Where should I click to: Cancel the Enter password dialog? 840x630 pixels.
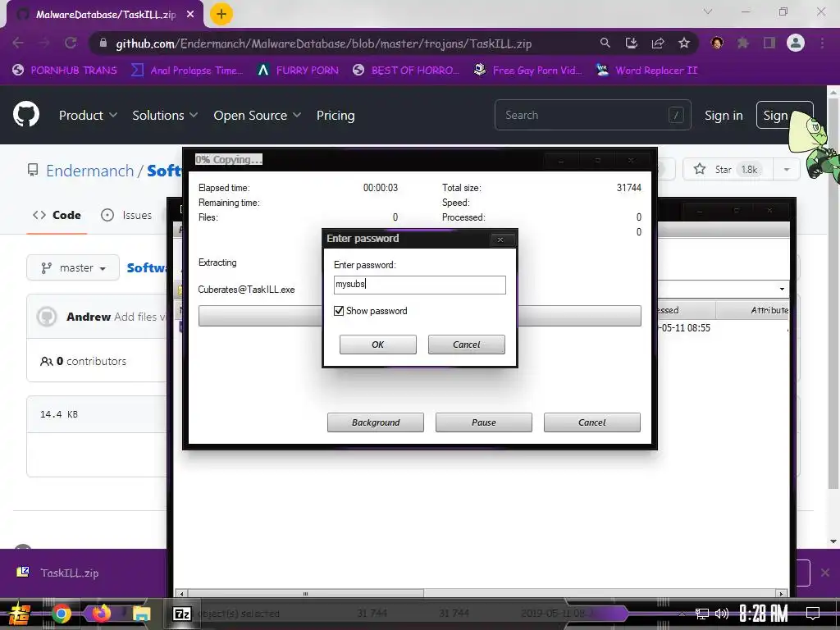pyautogui.click(x=466, y=345)
